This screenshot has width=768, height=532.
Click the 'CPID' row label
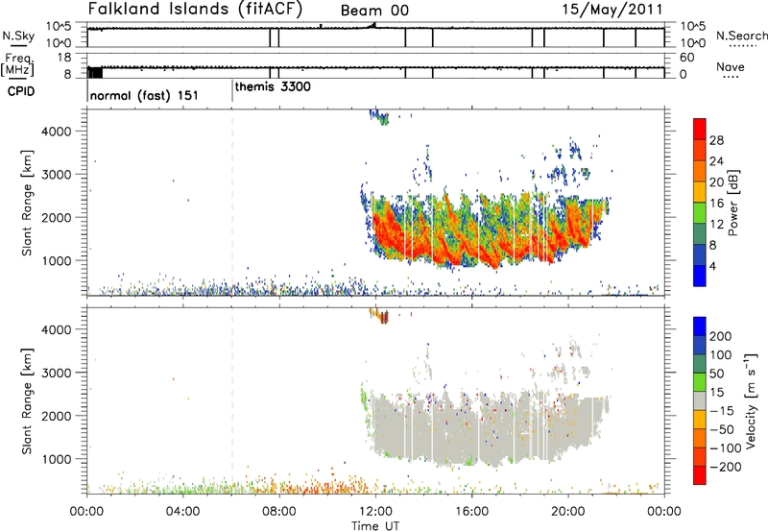click(x=21, y=91)
